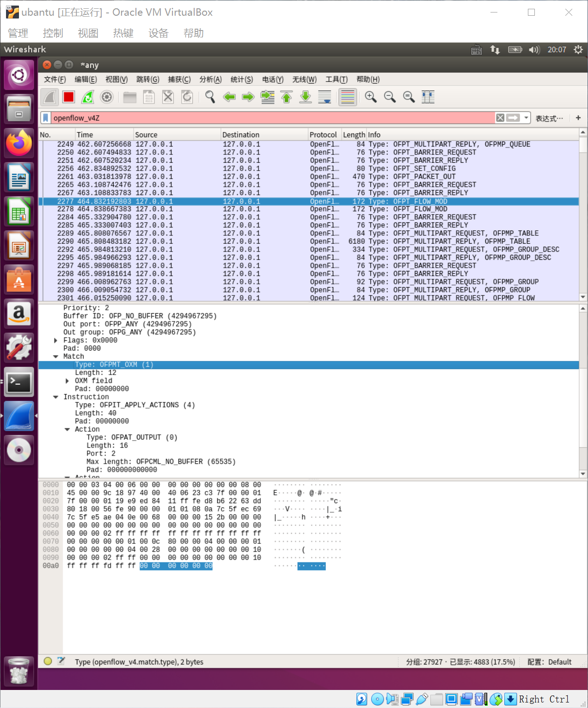588x708 pixels.
Task: Toggle auto-scroll during live capture
Action: [x=325, y=97]
